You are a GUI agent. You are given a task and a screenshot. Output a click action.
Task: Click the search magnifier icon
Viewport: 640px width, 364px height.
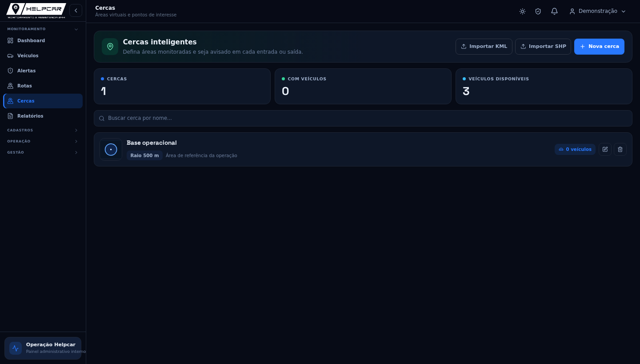(x=102, y=119)
